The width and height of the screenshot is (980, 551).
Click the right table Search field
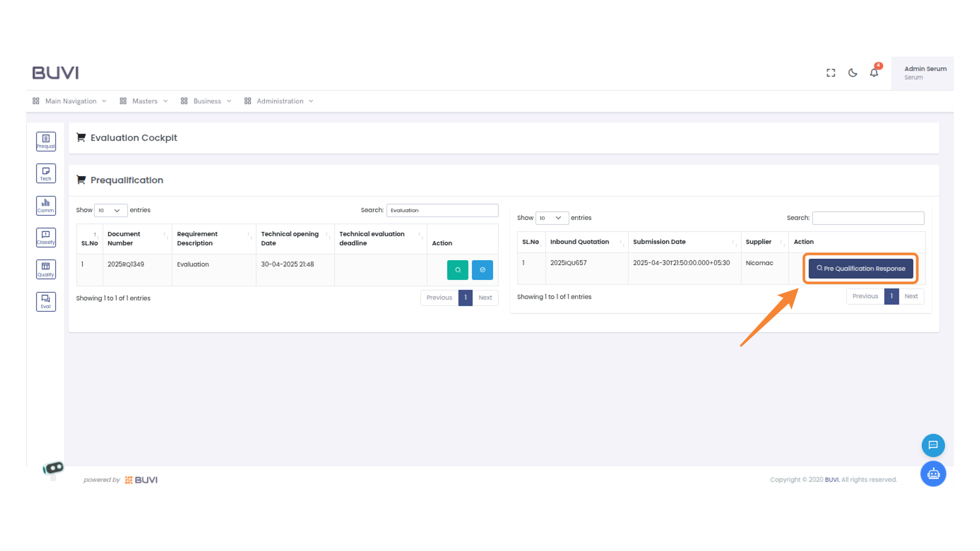pos(868,218)
